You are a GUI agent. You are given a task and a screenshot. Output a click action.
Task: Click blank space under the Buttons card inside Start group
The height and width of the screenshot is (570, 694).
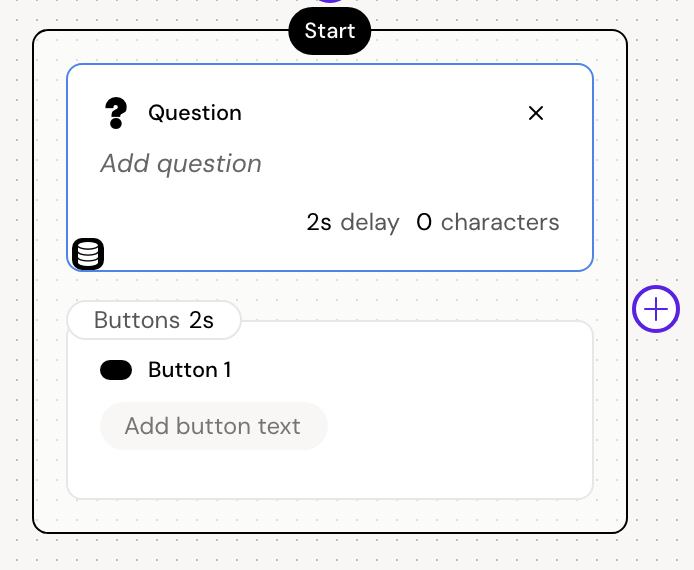(x=330, y=515)
